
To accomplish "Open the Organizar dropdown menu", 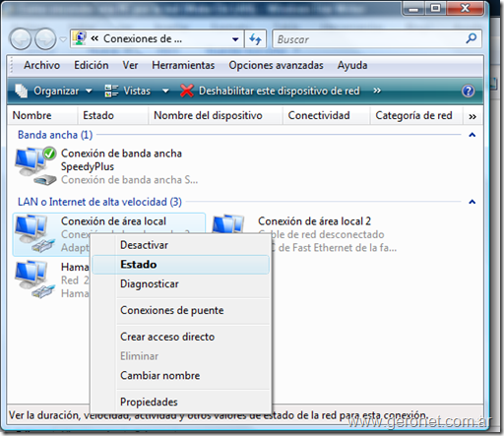I will (x=54, y=91).
